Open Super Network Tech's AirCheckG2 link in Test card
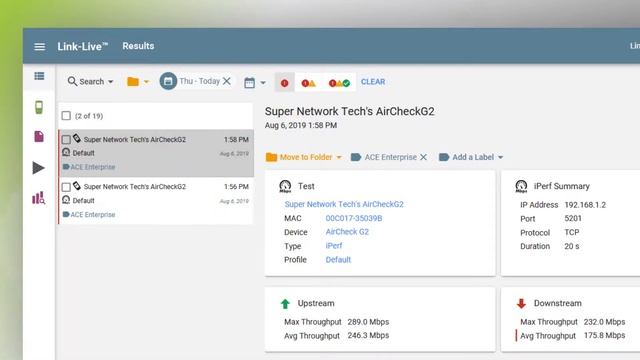This screenshot has width=640, height=360. click(x=344, y=204)
